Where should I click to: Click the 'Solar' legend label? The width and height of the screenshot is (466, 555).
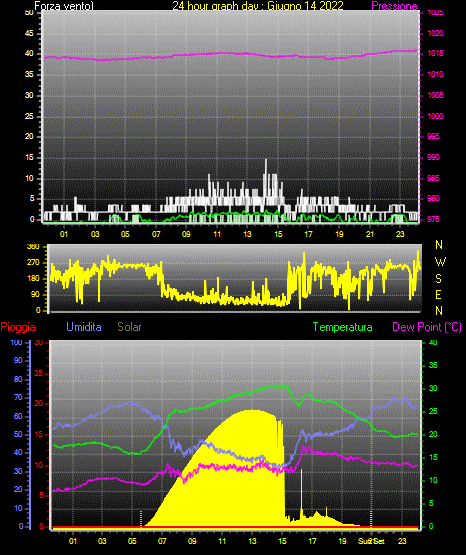coord(129,327)
